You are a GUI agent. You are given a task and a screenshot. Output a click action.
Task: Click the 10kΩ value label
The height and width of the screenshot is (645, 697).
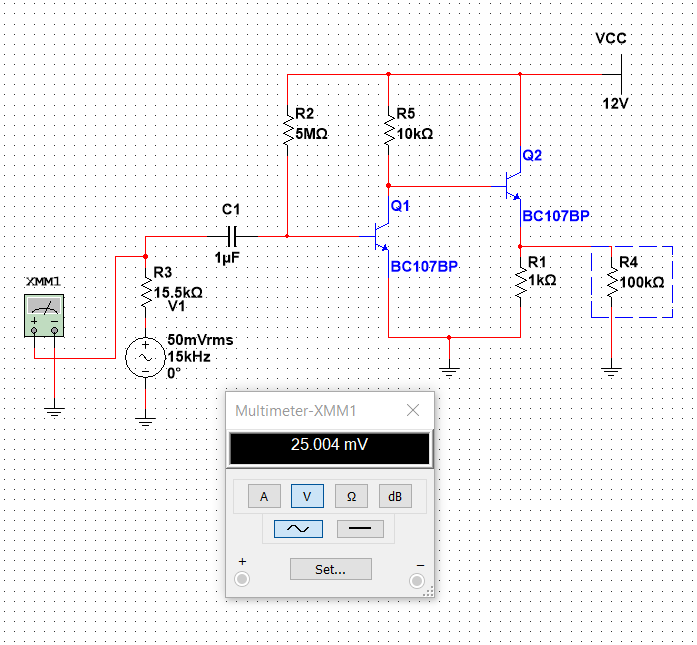414,134
